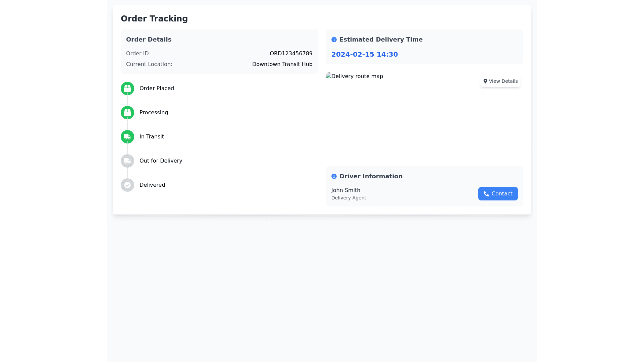Viewport: 644px width, 362px height.
Task: Select the In Transit step label
Action: 152,137
